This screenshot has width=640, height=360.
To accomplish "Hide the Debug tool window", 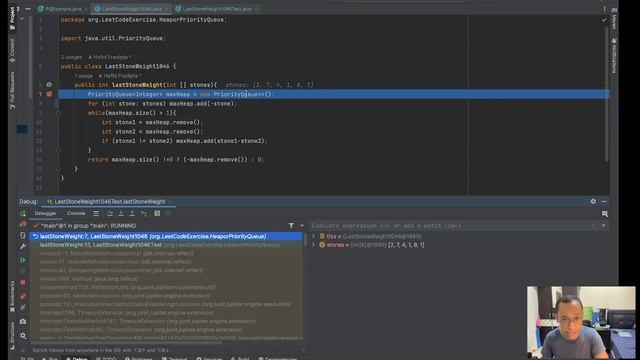I will (x=604, y=201).
